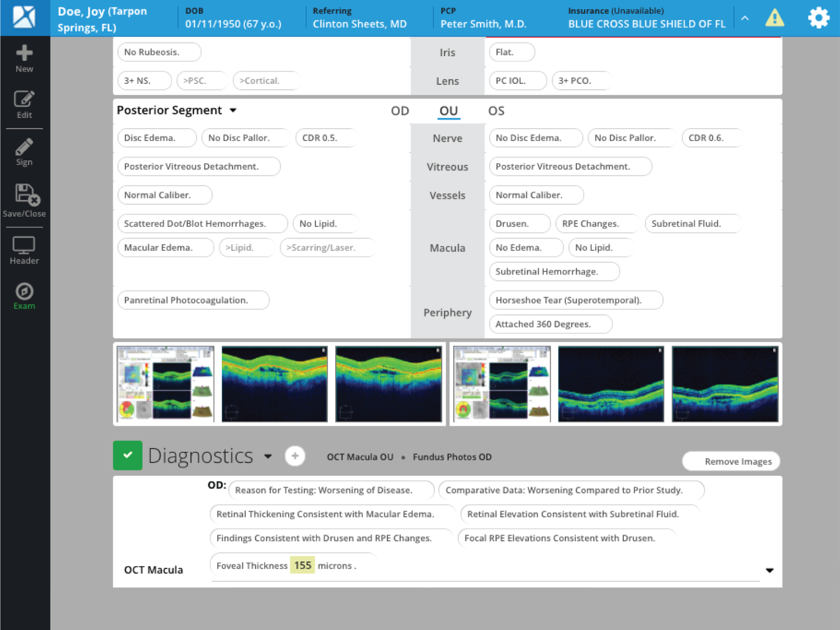This screenshot has height=630, width=840.
Task: Toggle the green Diagnostics checkmark box
Action: tap(128, 455)
